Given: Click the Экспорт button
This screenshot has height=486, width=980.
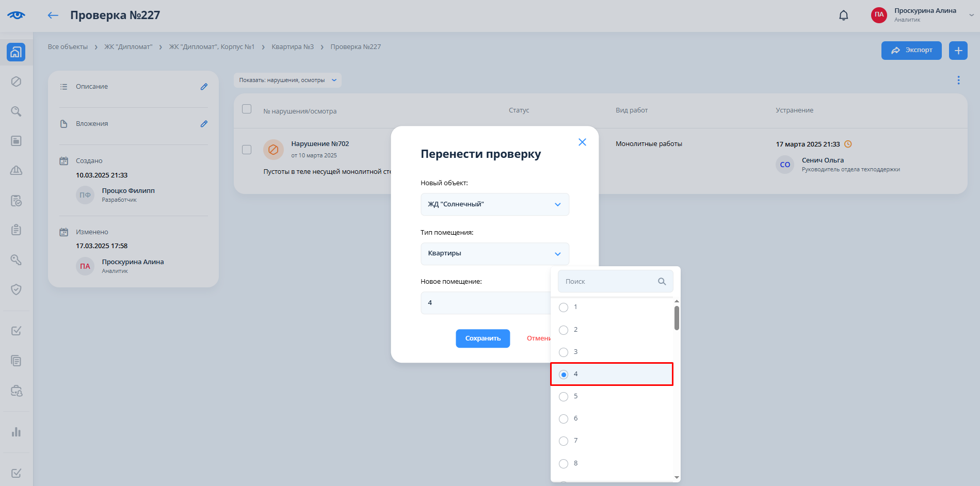Looking at the screenshot, I should pyautogui.click(x=911, y=51).
